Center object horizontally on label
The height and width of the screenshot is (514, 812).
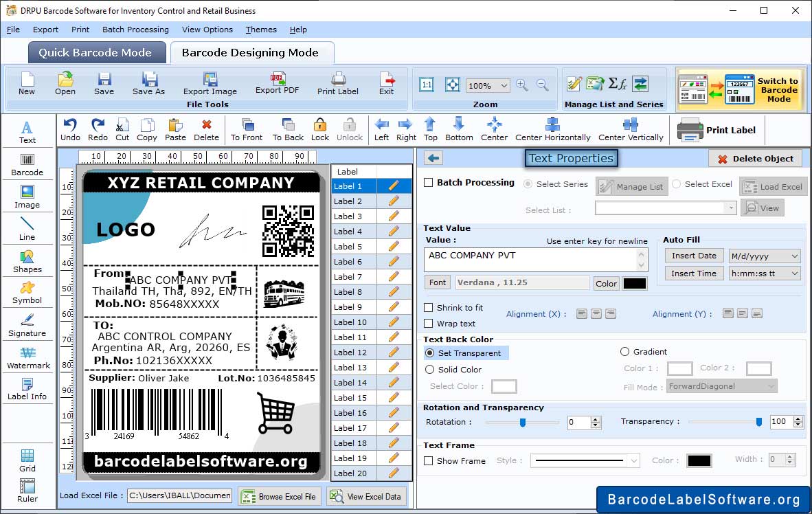[x=553, y=130]
